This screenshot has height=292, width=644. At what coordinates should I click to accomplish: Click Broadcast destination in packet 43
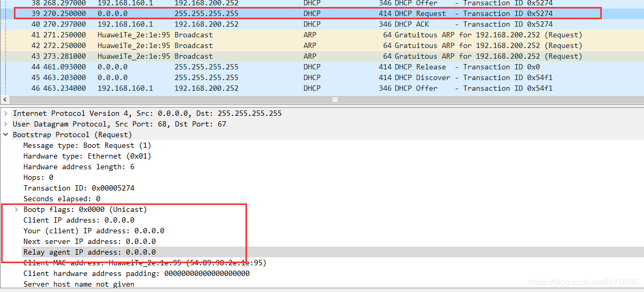[194, 56]
